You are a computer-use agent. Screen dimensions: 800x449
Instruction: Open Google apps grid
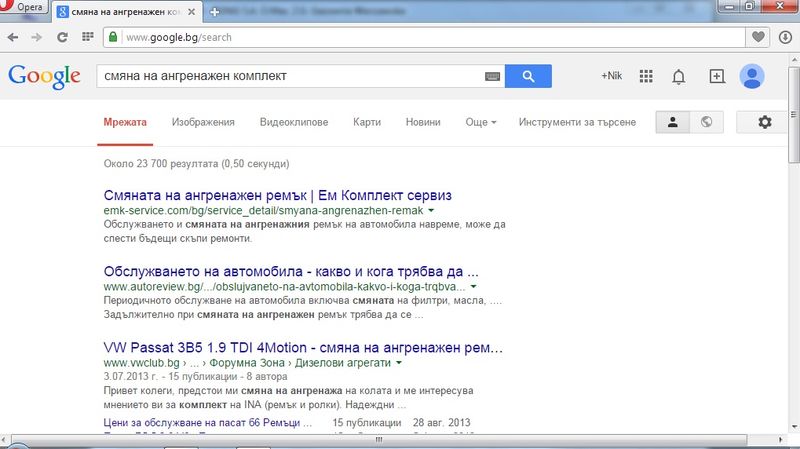(x=646, y=76)
